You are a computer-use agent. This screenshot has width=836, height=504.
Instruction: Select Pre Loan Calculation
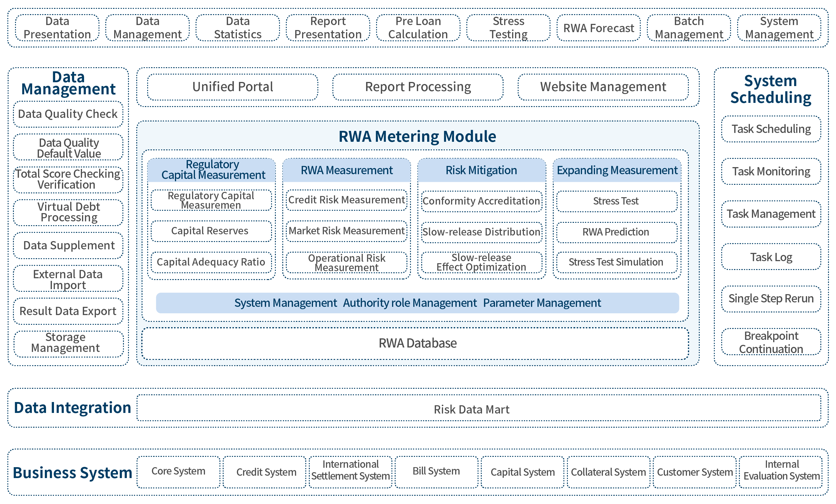418,28
